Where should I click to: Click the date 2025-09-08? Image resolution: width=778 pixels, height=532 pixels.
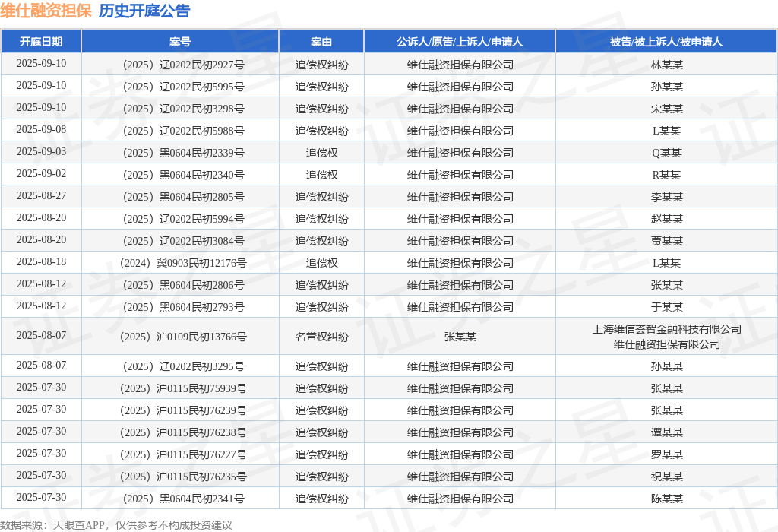coord(41,129)
